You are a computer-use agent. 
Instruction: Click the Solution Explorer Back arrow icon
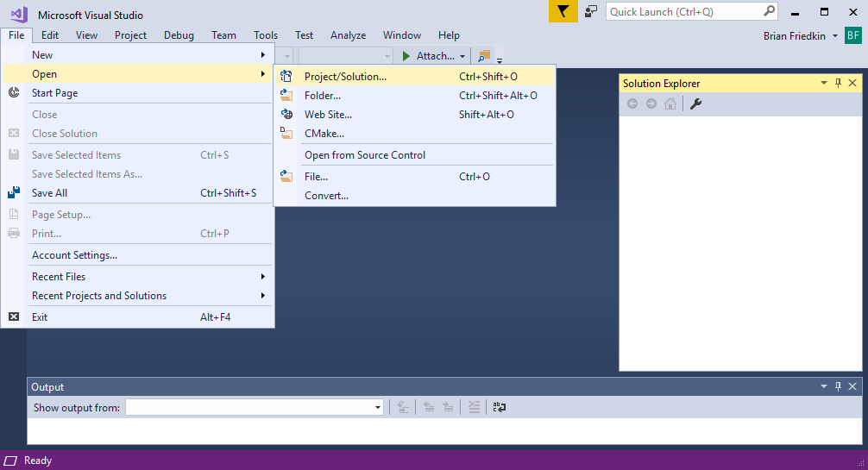click(x=632, y=103)
